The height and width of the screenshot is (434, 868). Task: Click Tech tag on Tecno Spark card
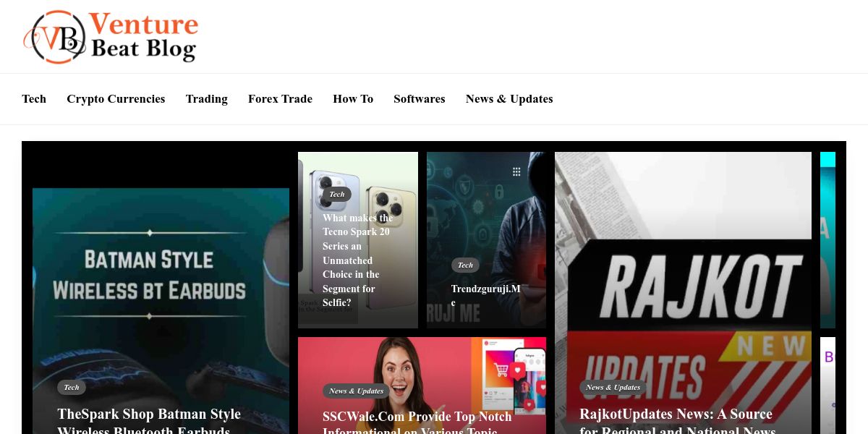coord(337,194)
